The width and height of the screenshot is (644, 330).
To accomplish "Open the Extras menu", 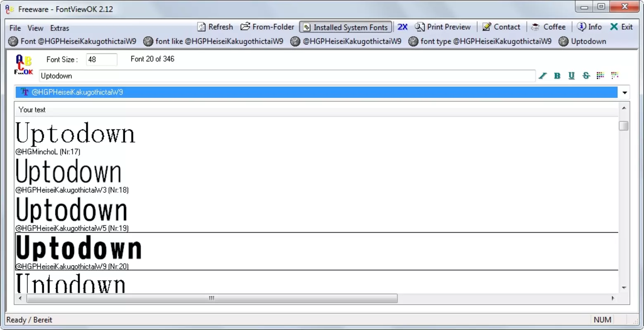I will coord(59,28).
